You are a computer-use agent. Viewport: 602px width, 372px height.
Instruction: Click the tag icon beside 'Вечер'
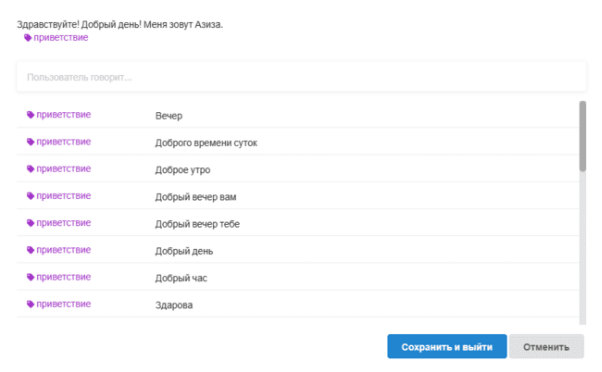click(x=30, y=115)
